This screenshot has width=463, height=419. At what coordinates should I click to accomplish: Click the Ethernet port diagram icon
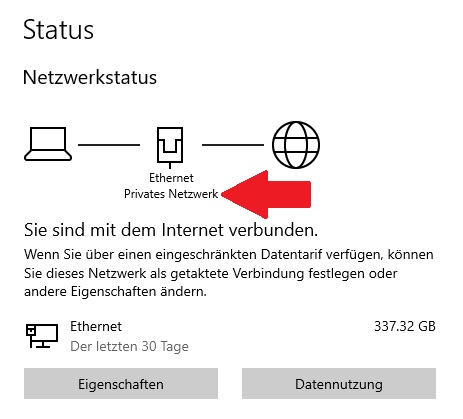pos(170,147)
